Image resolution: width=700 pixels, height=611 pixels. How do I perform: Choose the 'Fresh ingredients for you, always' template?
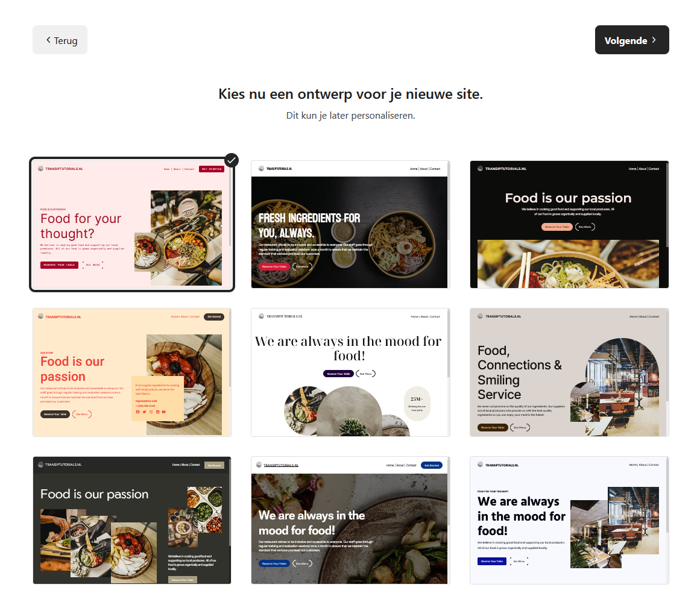click(x=350, y=225)
